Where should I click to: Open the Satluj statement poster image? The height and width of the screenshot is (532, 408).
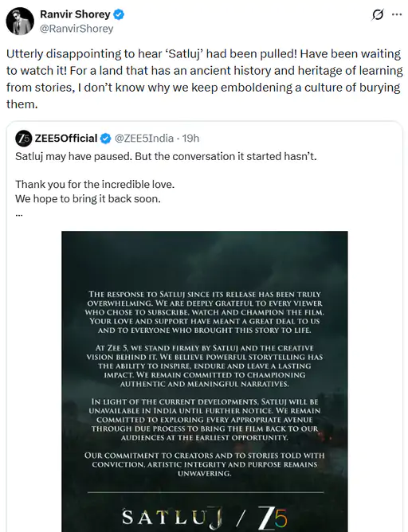coord(204,381)
